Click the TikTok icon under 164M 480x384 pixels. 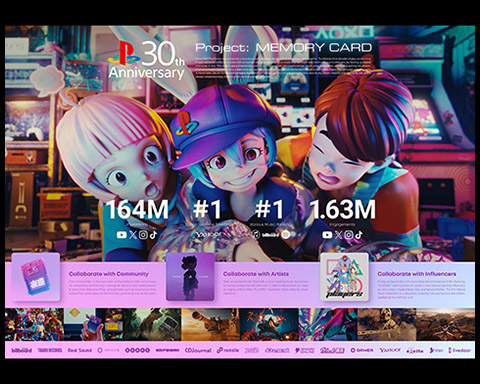pyautogui.click(x=153, y=235)
